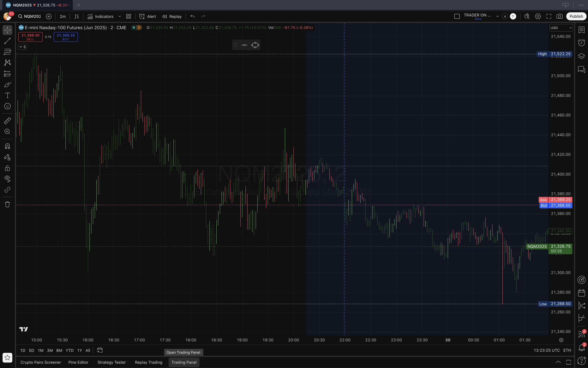Open the help center question icon
This screenshot has height=368, width=588.
tap(581, 361)
